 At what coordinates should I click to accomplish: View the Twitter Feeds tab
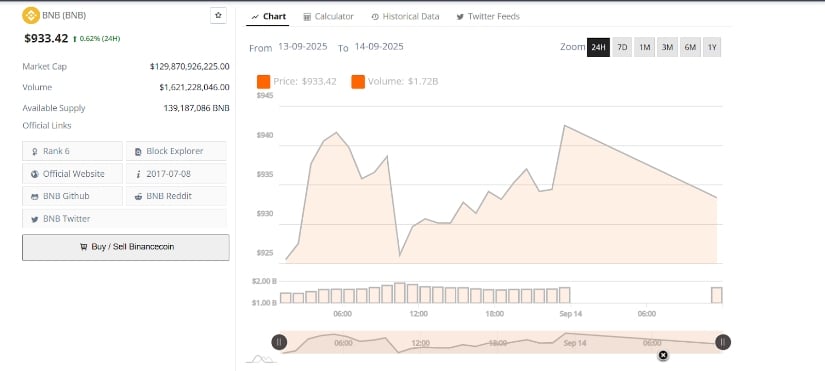point(488,16)
